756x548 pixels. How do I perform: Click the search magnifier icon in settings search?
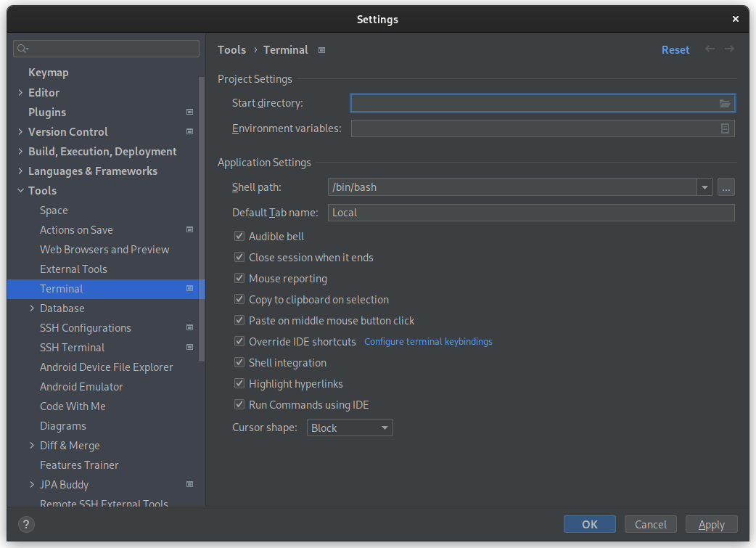(22, 49)
